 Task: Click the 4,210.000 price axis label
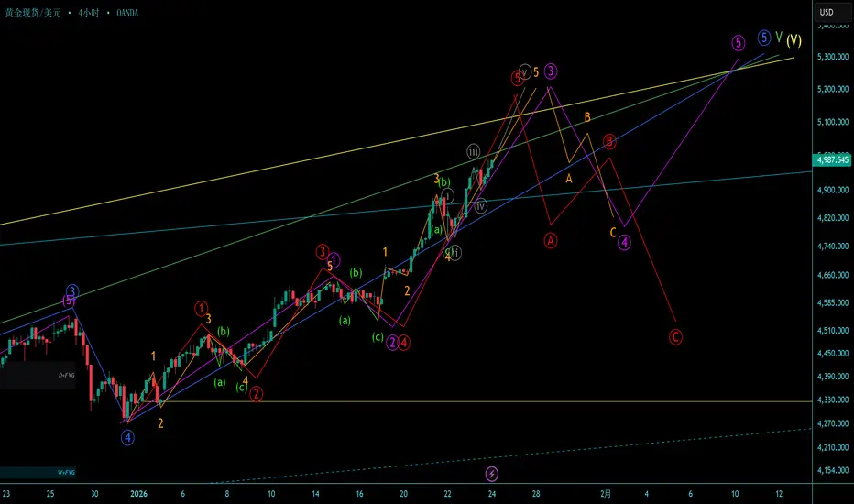click(x=833, y=447)
